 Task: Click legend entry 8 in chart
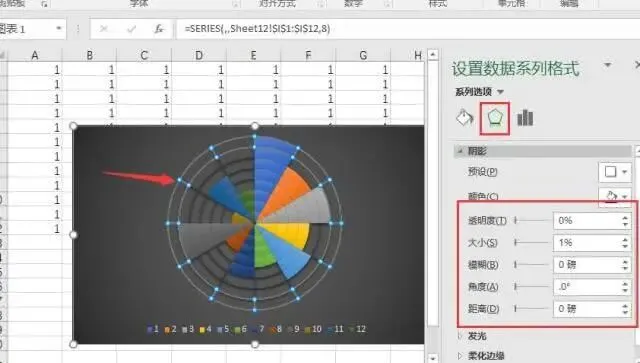(276, 329)
